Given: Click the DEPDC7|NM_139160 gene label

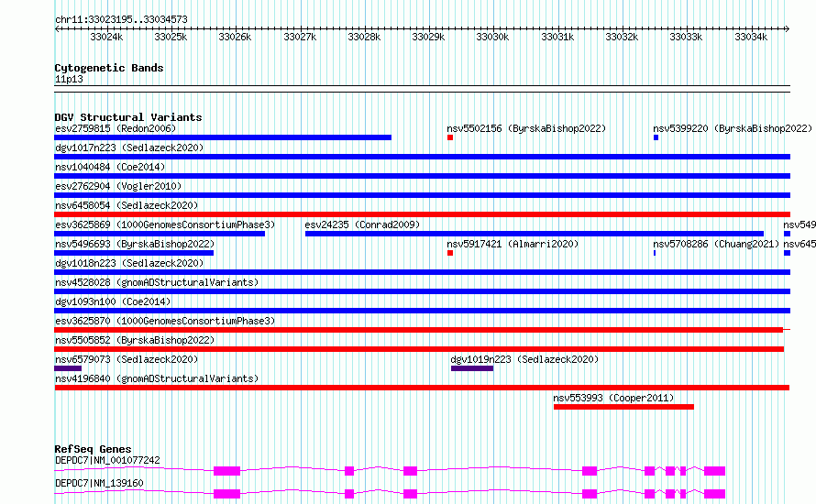Looking at the screenshot, I should pos(99,484).
